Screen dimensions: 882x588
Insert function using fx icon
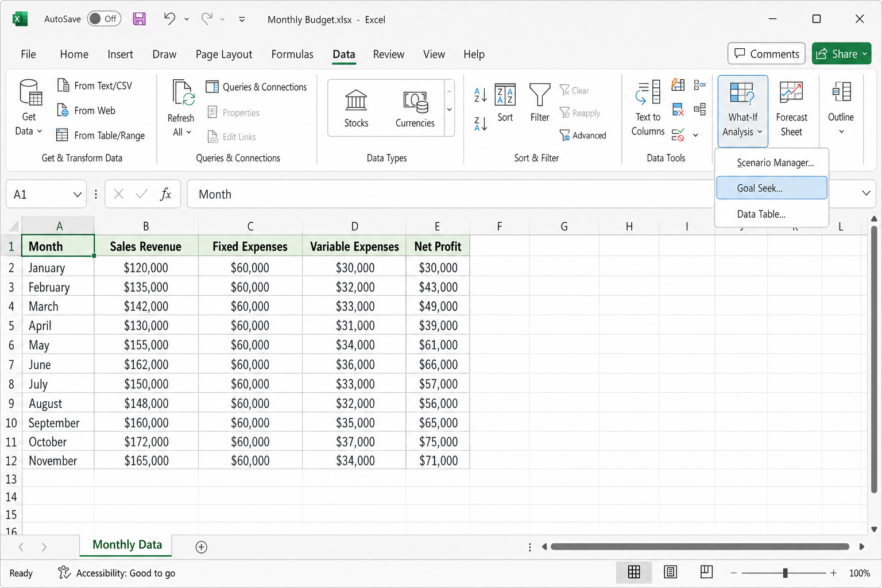pos(165,194)
